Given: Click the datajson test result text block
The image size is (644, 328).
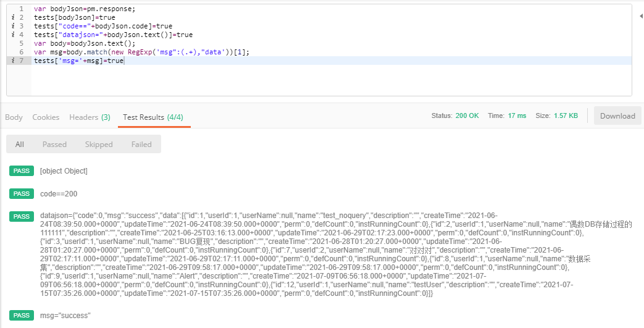Looking at the screenshot, I should click(x=335, y=254).
